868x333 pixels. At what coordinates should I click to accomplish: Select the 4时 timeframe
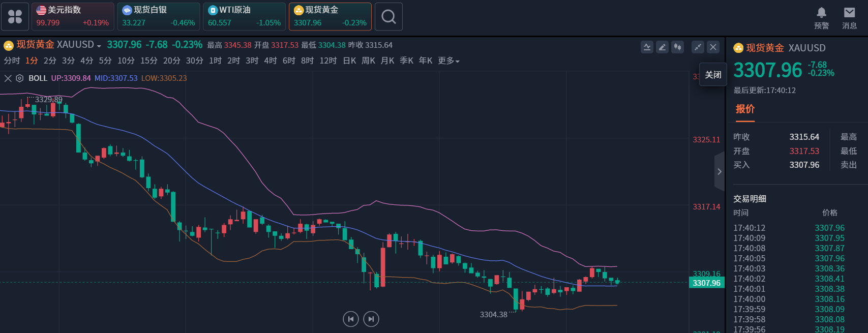[x=270, y=60]
